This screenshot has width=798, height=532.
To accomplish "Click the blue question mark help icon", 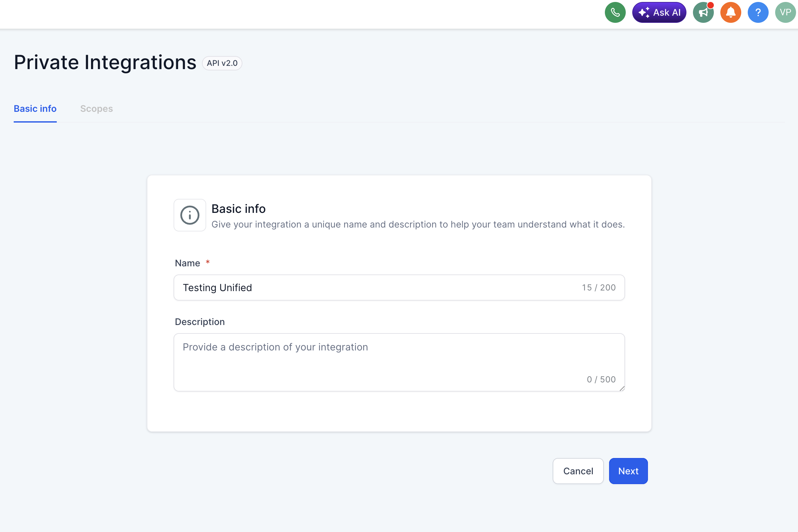I will (758, 13).
